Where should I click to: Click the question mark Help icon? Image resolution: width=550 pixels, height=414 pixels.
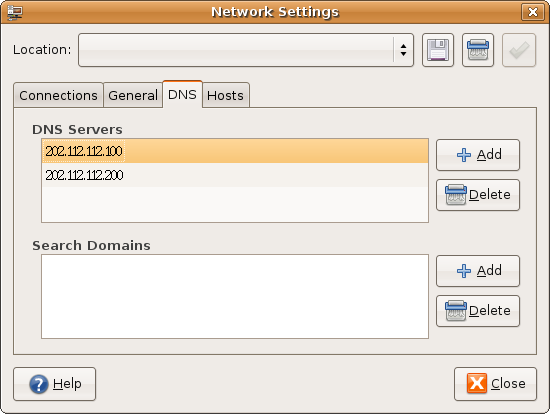(39, 384)
